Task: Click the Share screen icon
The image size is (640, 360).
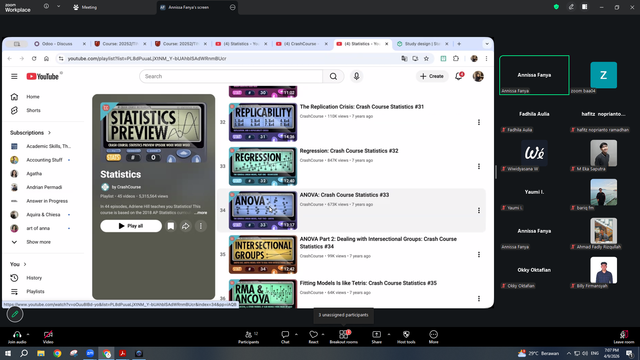Action: point(376,334)
